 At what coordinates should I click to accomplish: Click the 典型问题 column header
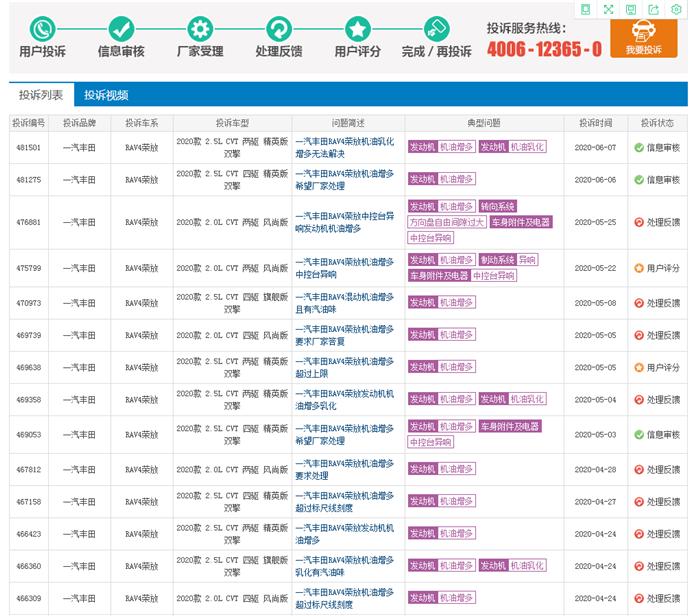click(484, 123)
